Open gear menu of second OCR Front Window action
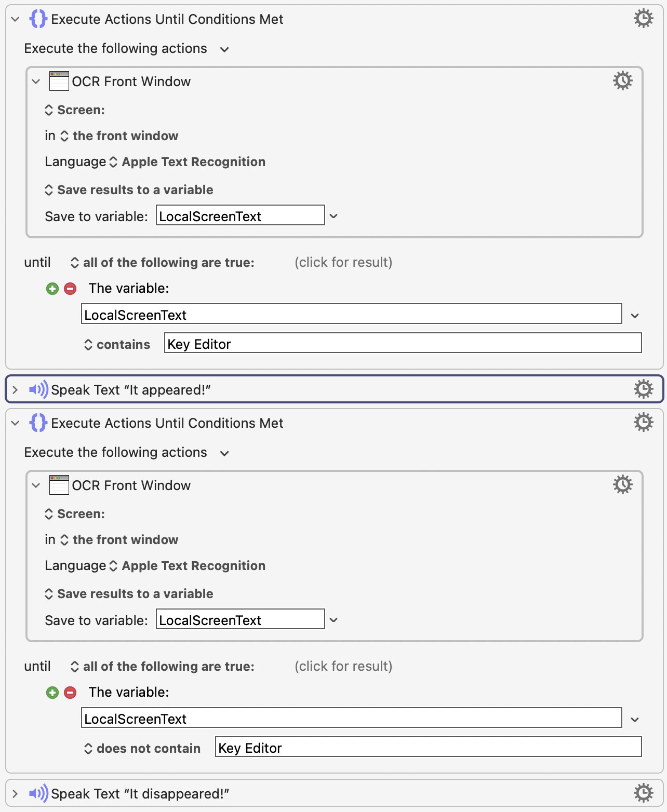Image resolution: width=667 pixels, height=812 pixels. 622,485
